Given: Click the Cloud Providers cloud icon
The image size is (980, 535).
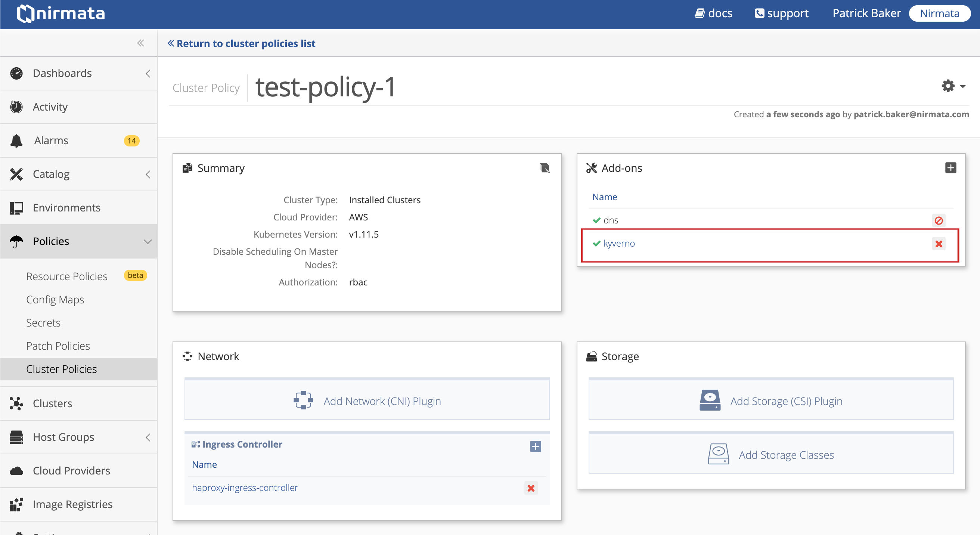Looking at the screenshot, I should [x=16, y=471].
